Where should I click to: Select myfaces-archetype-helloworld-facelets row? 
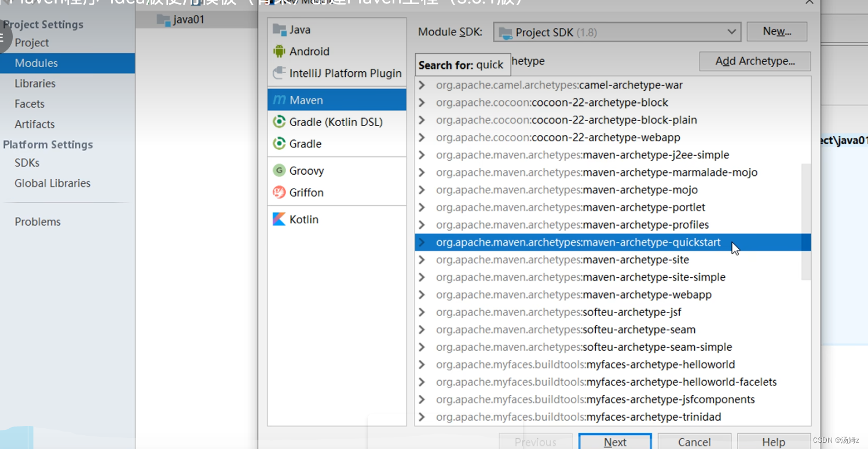pos(613,382)
